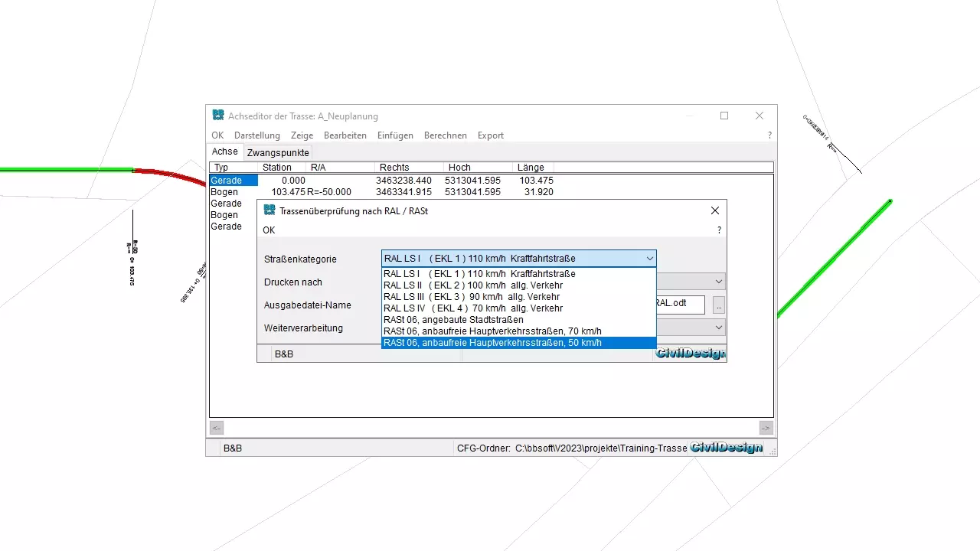Click the Achseditor help question mark
The height and width of the screenshot is (551, 980).
769,135
